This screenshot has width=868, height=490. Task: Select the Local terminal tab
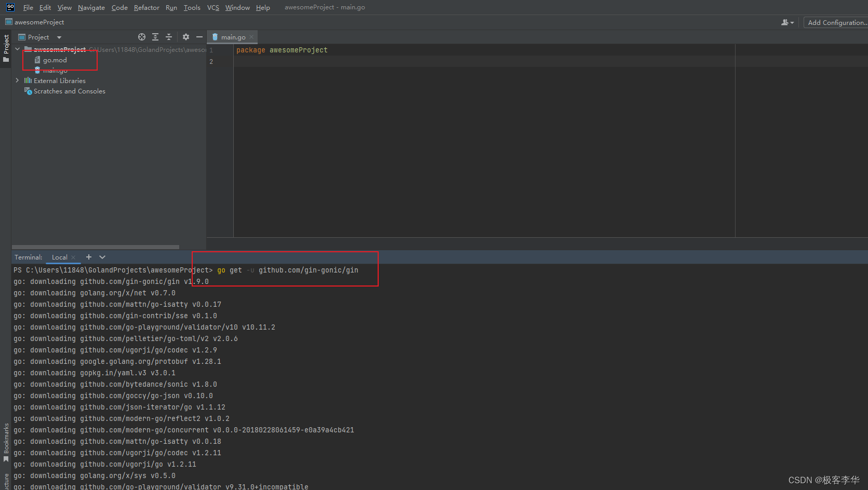click(60, 257)
